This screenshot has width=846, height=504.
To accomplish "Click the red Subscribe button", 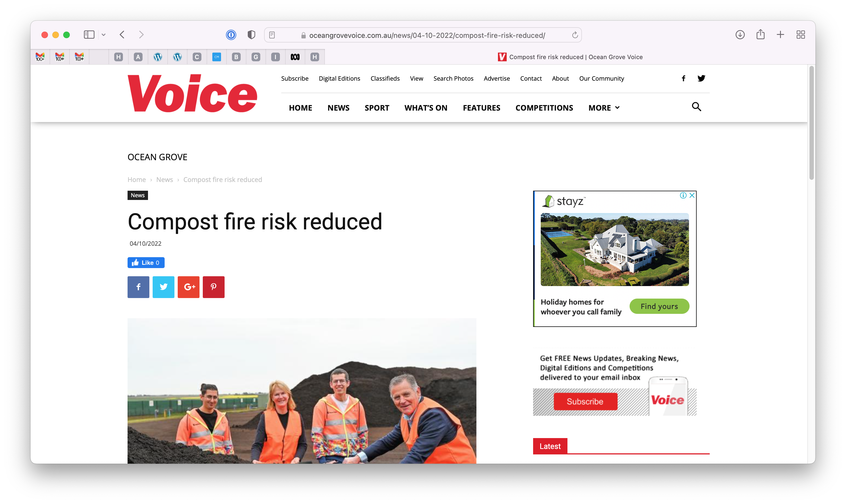I will [585, 402].
